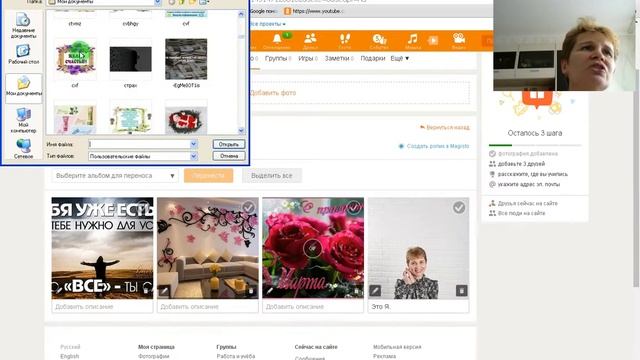640x360 pixels.
Task: Click the up-one-level folder icon in file dialog
Action: pos(182,2)
